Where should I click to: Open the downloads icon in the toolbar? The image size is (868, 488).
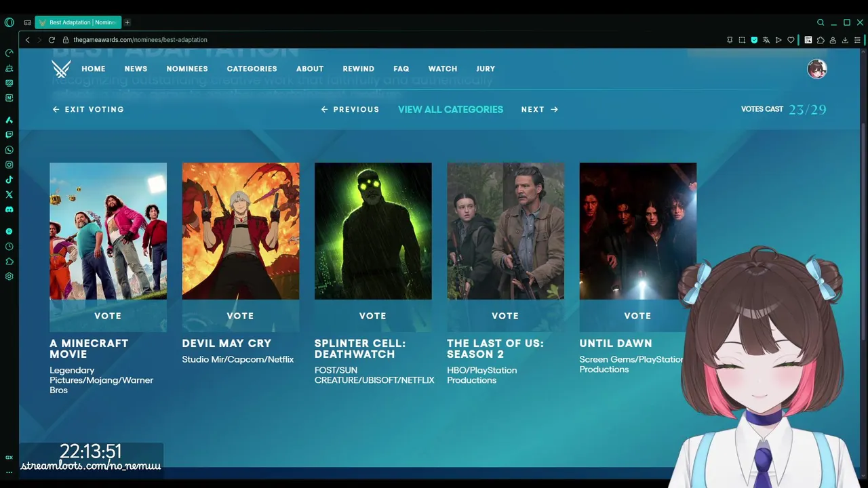click(845, 40)
